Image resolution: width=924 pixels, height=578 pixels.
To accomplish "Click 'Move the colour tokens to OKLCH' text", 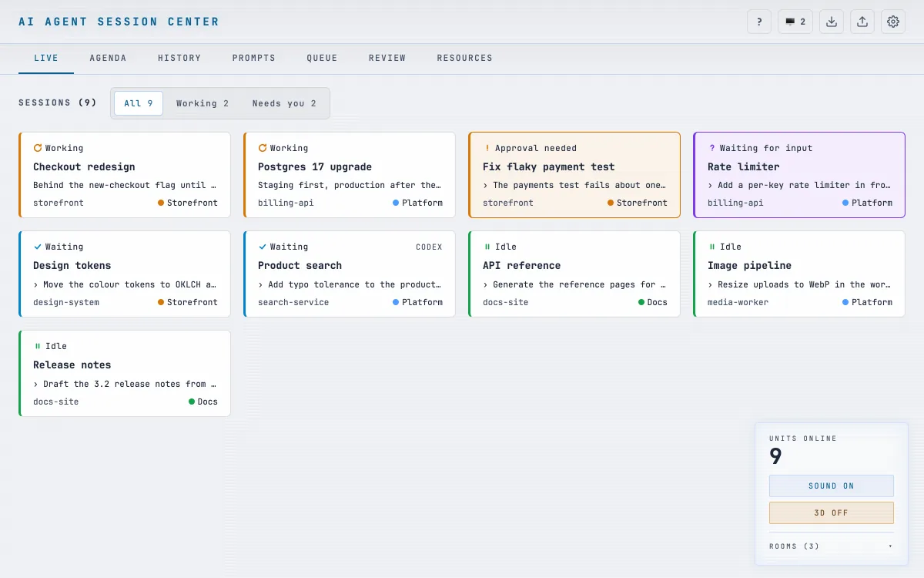I will (x=124, y=284).
